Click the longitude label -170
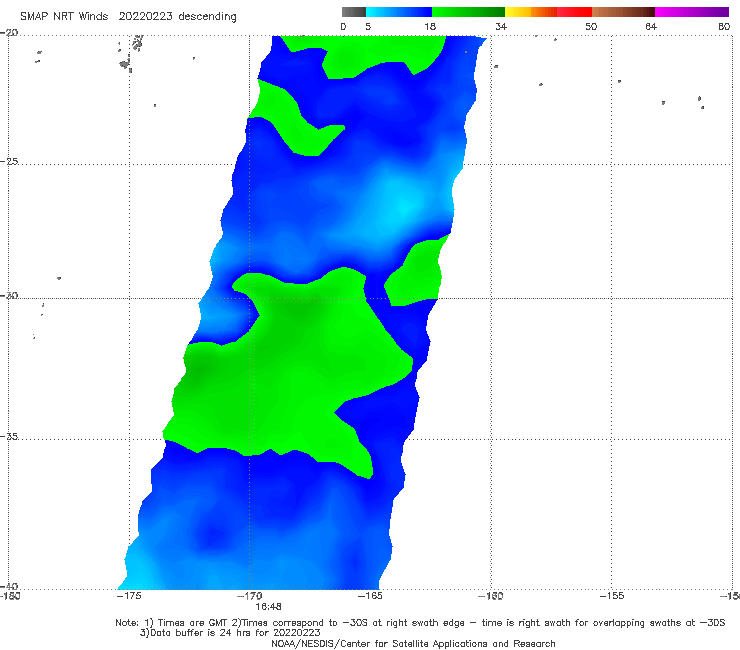 coord(250,596)
